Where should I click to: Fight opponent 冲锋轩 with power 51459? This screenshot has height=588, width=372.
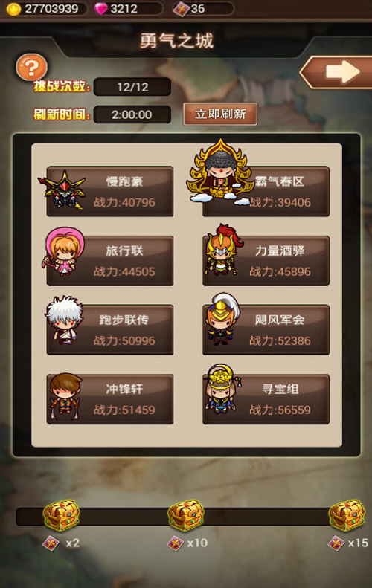(110, 399)
